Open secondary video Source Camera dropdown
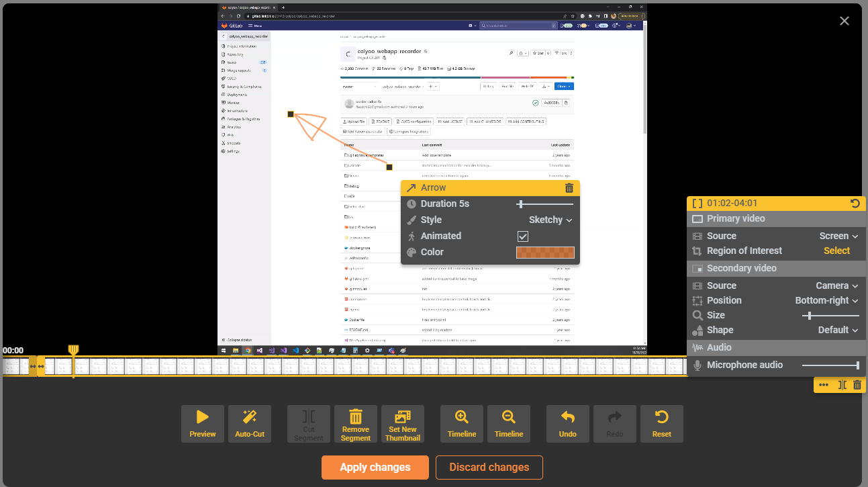Viewport: 868px width, 487px height. [x=837, y=285]
